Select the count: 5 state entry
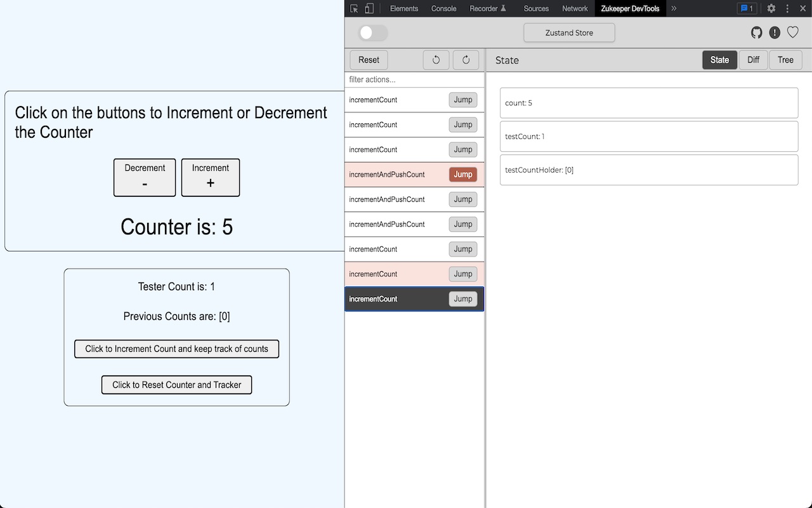 [x=648, y=102]
